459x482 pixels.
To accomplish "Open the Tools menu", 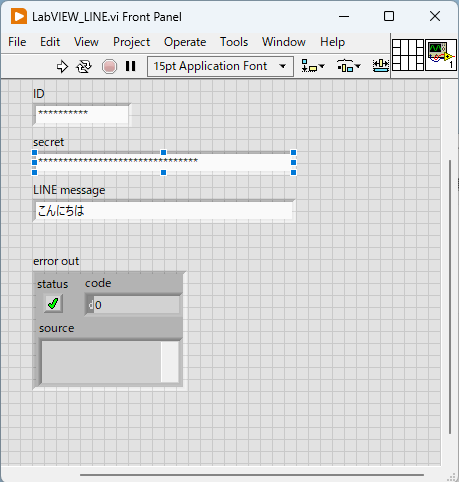I will (x=234, y=42).
